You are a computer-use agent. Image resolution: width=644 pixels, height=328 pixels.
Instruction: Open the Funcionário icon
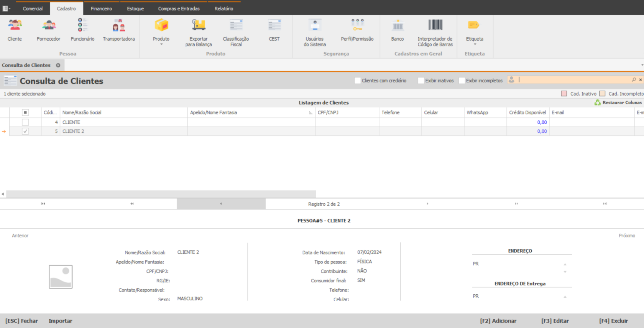click(x=82, y=25)
